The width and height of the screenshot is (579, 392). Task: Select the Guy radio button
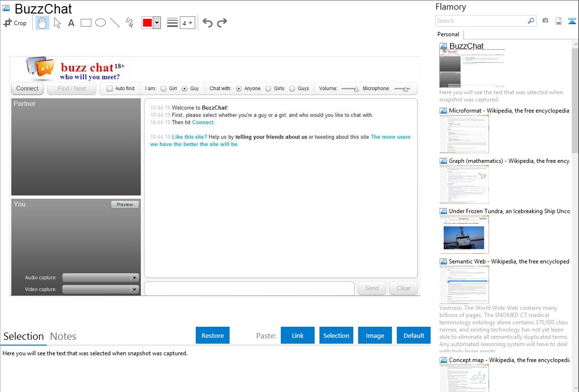[185, 88]
